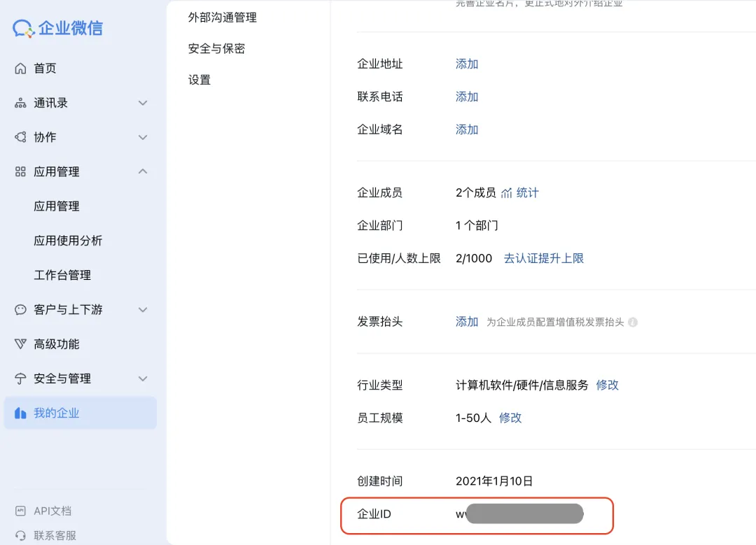756x545 pixels.
Task: Click the 企业ID label
Action: pyautogui.click(x=374, y=514)
